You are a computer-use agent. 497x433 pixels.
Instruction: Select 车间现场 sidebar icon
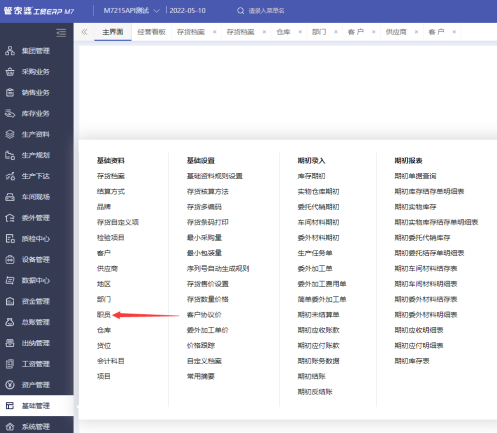pos(10,197)
